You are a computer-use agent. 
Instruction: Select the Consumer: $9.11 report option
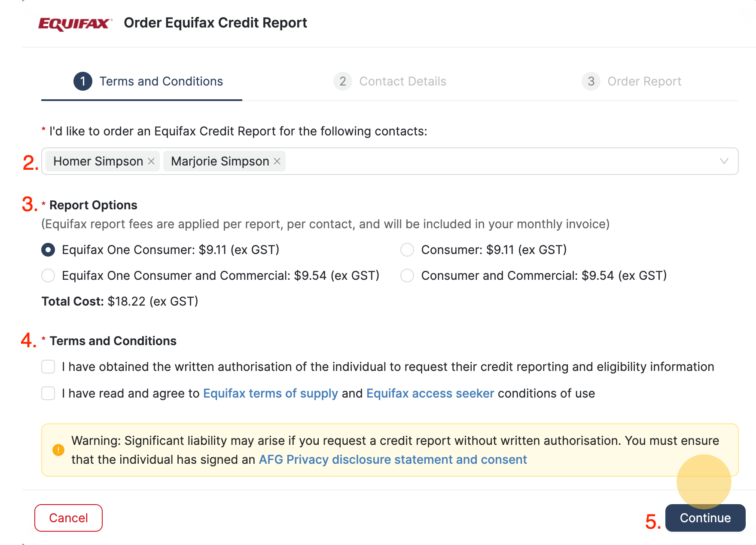click(407, 250)
